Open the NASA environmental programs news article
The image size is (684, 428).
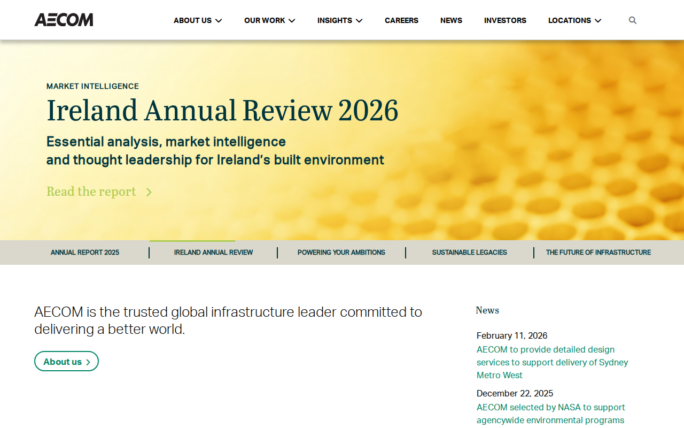550,414
